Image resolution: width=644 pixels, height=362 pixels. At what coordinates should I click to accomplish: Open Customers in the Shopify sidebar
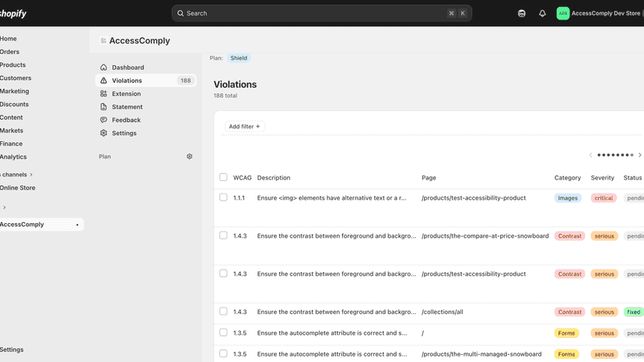[x=16, y=78]
